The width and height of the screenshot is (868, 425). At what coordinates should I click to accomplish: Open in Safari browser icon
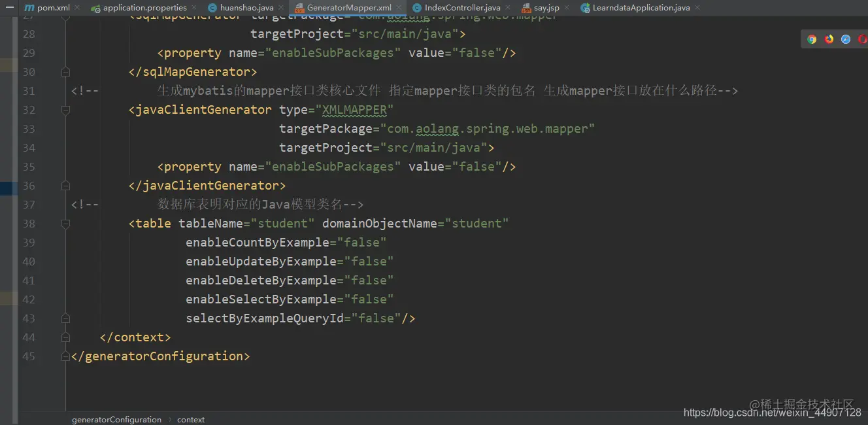point(846,39)
